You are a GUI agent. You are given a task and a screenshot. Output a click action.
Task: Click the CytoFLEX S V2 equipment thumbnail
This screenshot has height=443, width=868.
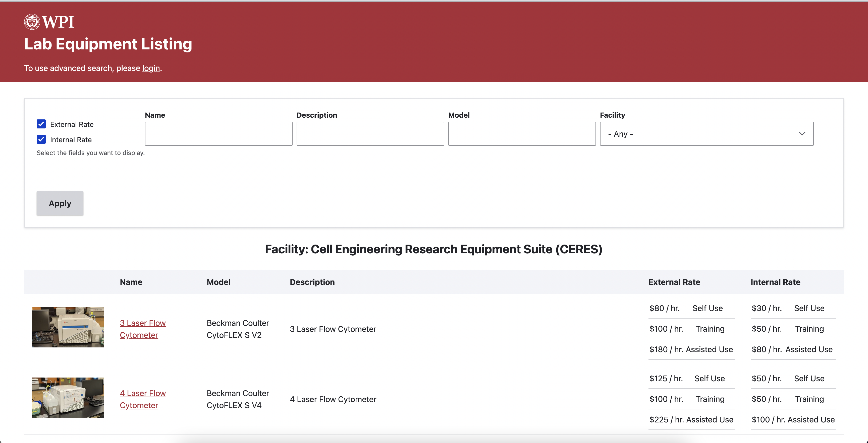tap(68, 327)
